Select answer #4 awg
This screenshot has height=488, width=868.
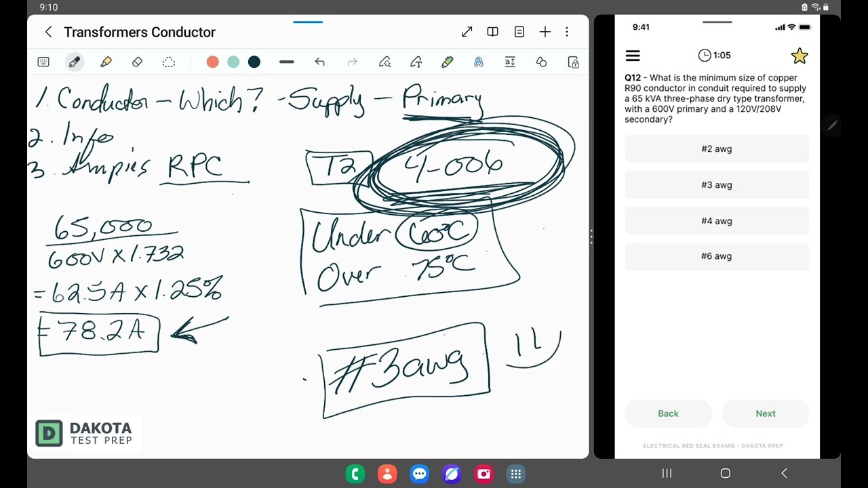pos(717,221)
